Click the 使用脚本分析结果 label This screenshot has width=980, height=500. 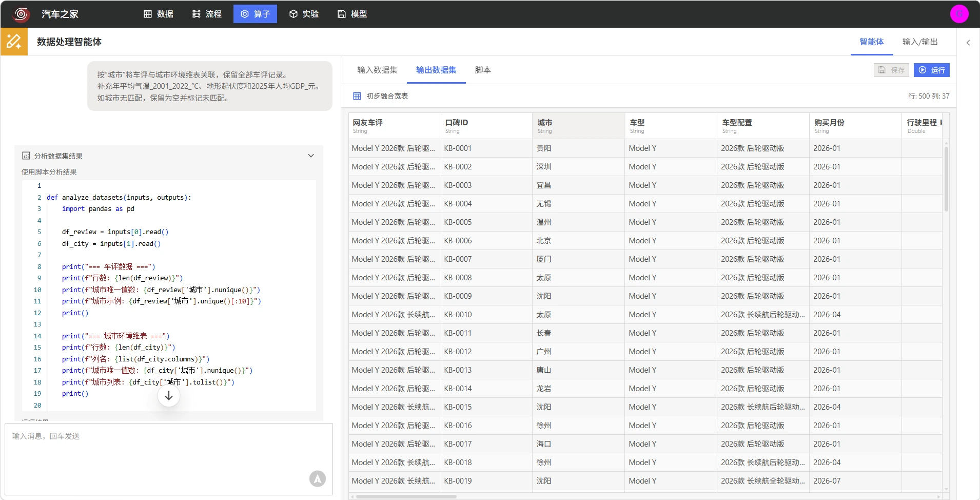pyautogui.click(x=49, y=172)
